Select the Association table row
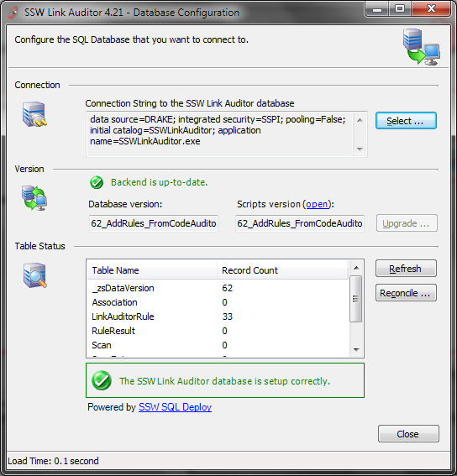This screenshot has height=476, width=457. click(x=218, y=302)
